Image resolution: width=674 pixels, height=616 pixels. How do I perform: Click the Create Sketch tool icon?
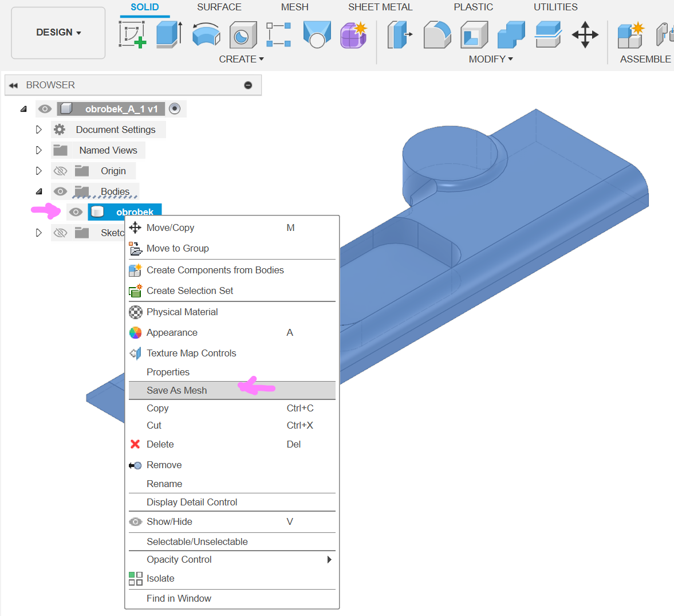point(132,34)
